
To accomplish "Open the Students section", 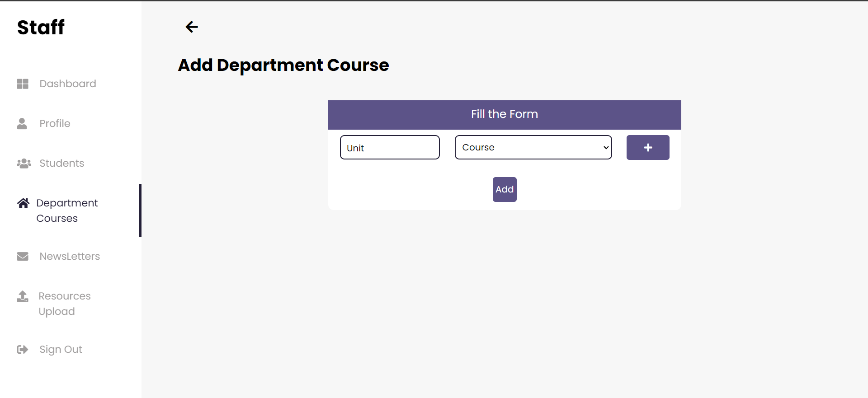I will pyautogui.click(x=61, y=163).
